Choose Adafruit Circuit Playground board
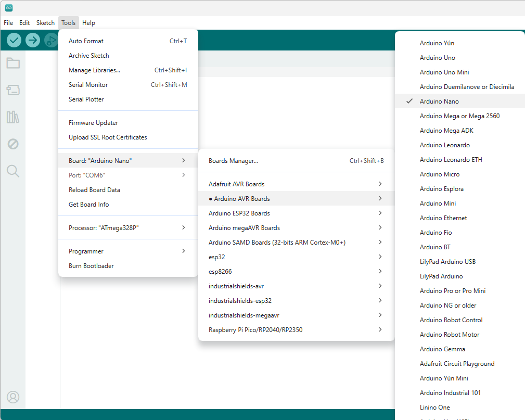This screenshot has height=420, width=525. point(460,363)
